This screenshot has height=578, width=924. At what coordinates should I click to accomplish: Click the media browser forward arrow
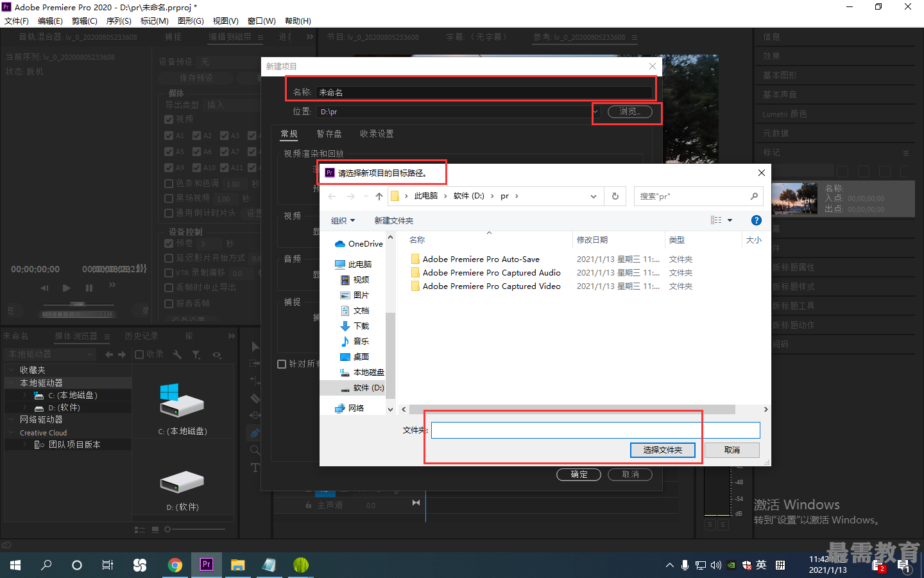coord(122,355)
